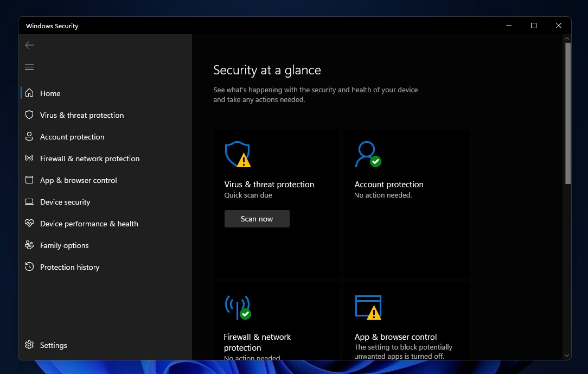
Task: Open the shield warning tile icon for Virus protection
Action: coord(238,154)
